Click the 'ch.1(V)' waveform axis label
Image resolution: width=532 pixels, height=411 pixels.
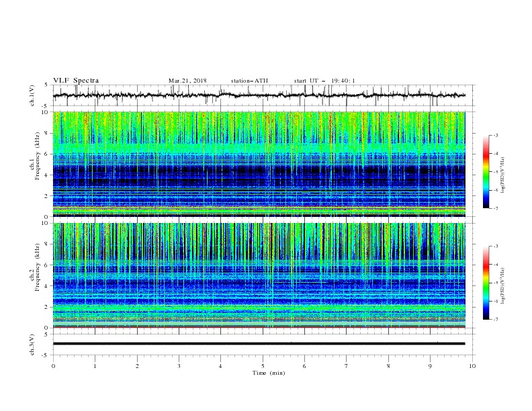click(32, 95)
